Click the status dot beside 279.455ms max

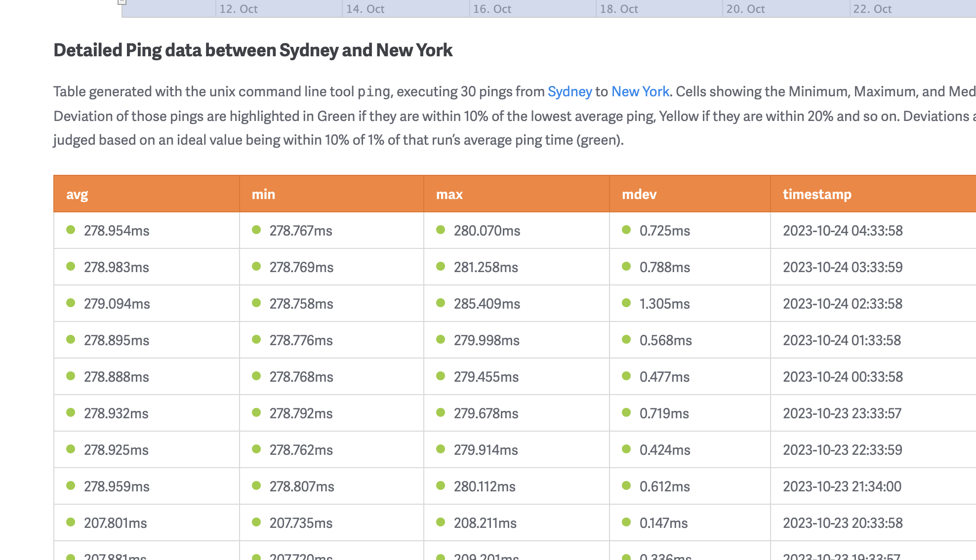coord(441,376)
